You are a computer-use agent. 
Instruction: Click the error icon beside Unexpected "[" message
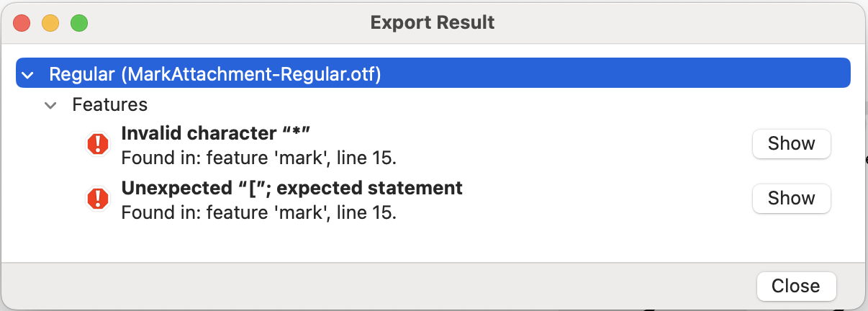coord(97,198)
